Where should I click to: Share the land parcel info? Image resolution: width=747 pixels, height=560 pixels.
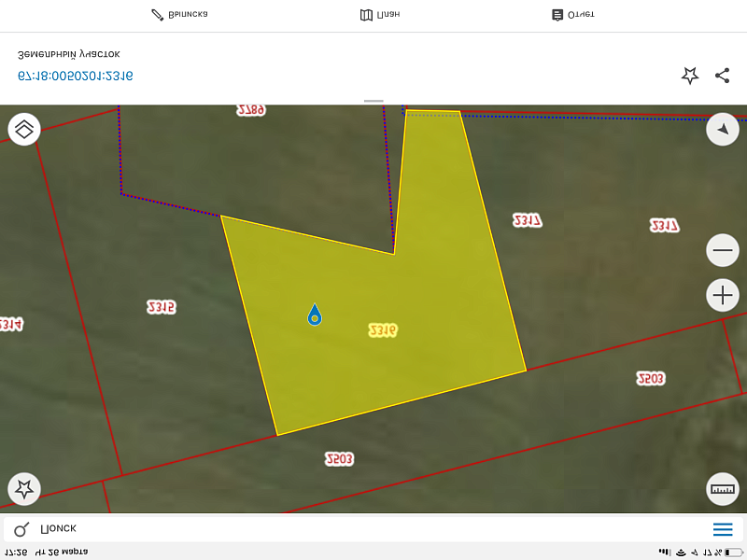722,76
